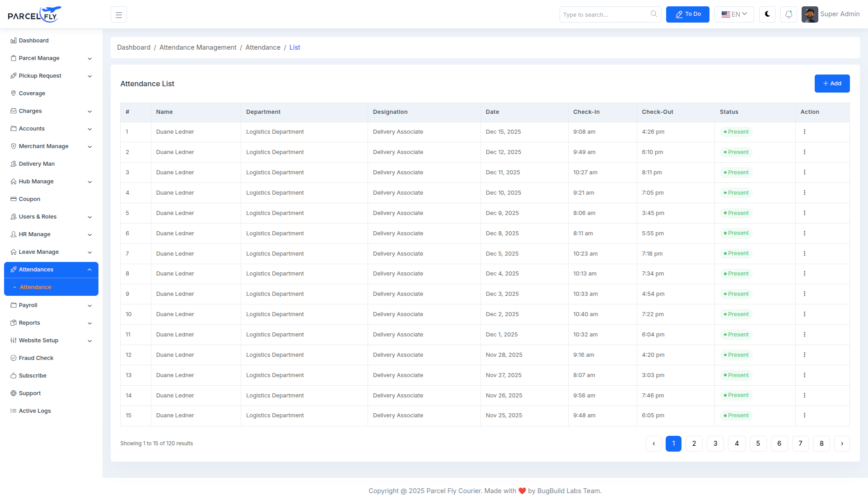The height and width of the screenshot is (504, 868).
Task: Open Fraud Check from sidebar
Action: coord(36,358)
